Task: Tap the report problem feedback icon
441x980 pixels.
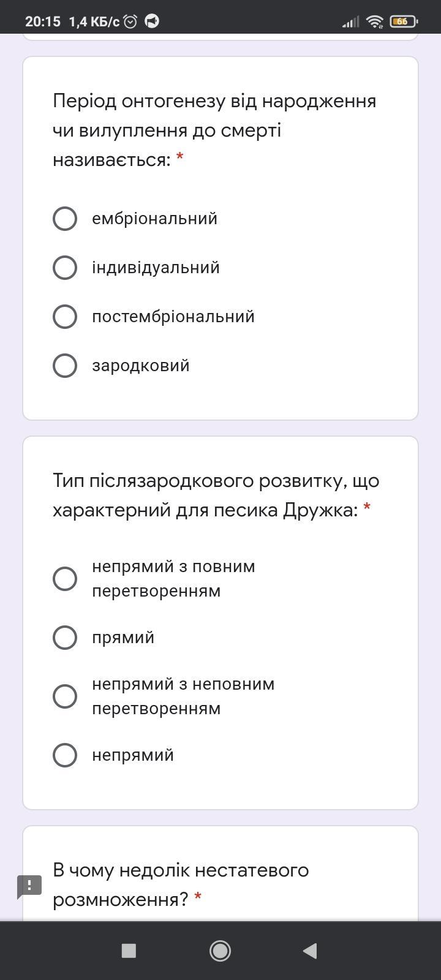Action: click(29, 886)
